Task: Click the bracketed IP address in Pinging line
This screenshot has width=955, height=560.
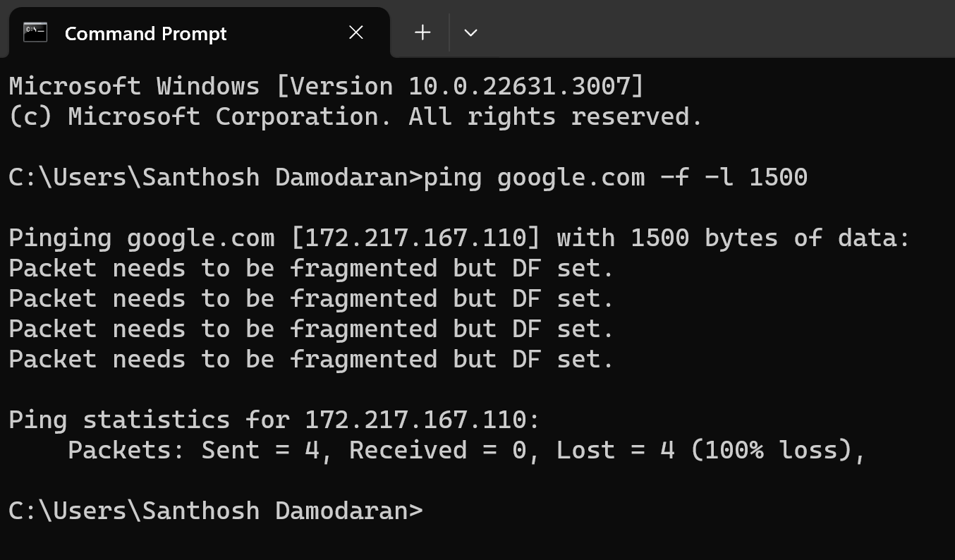Action: [x=415, y=238]
